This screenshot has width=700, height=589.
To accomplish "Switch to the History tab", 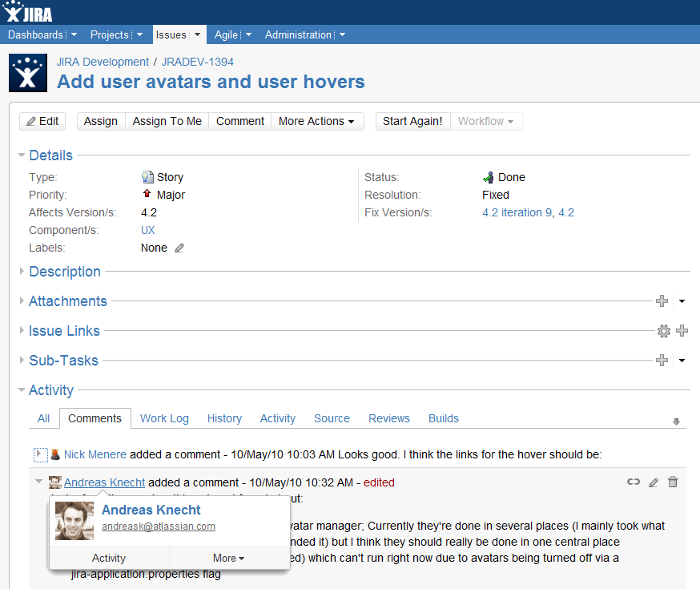I will click(x=224, y=418).
